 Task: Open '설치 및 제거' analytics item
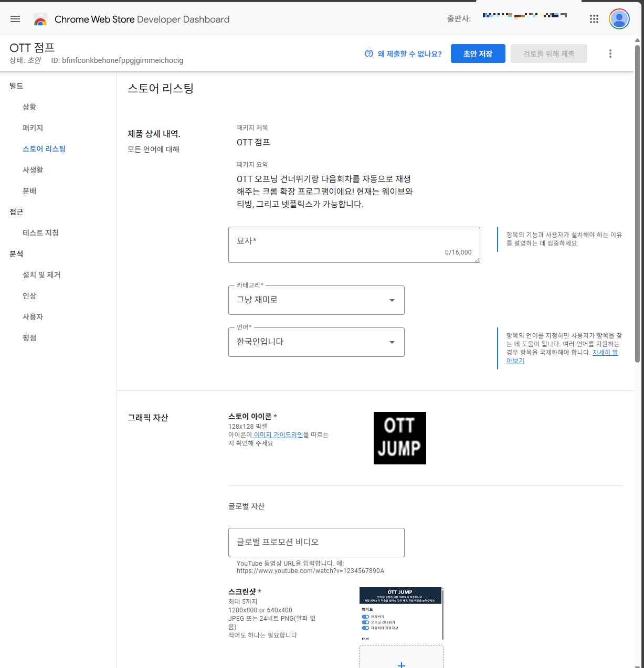tap(41, 275)
